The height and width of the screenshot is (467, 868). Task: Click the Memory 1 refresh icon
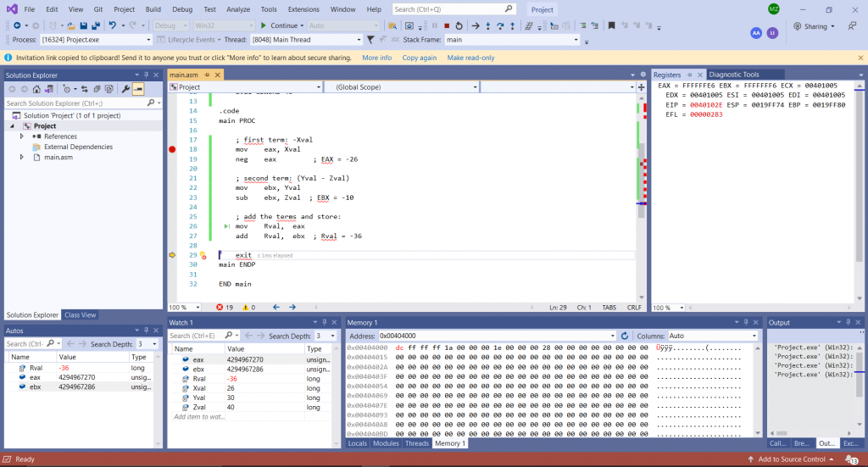tap(624, 336)
